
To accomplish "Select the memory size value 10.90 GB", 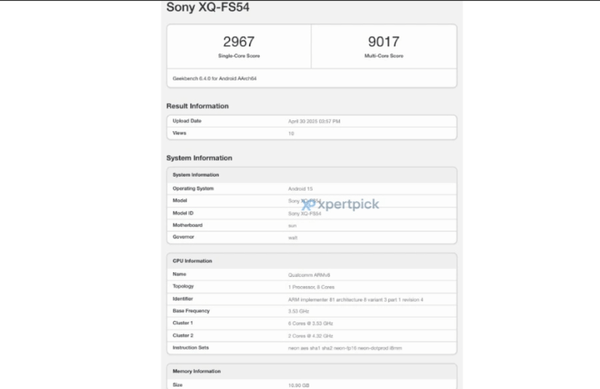I will click(298, 385).
